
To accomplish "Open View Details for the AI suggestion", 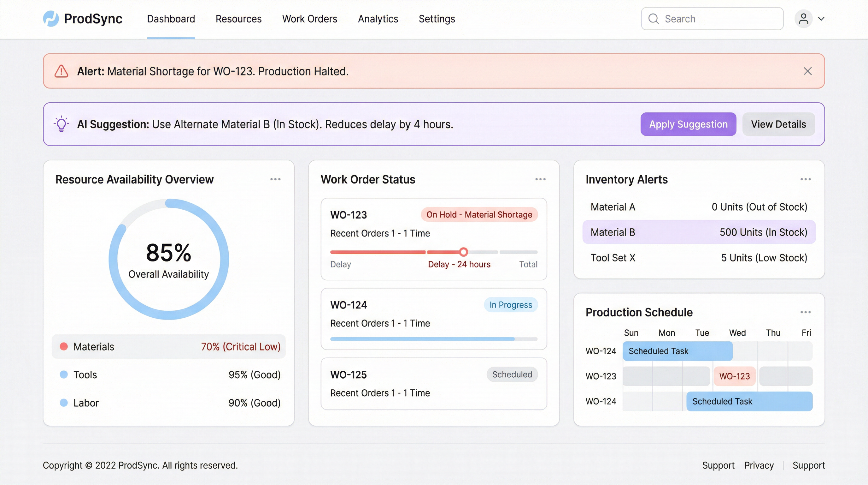I will (778, 124).
